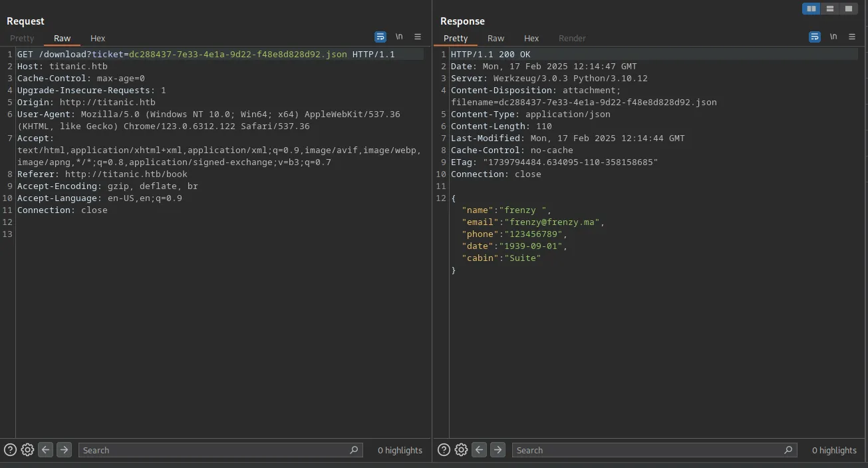Image resolution: width=868 pixels, height=468 pixels.
Task: Click the Host: titanic.htb header line
Action: pyautogui.click(x=63, y=66)
